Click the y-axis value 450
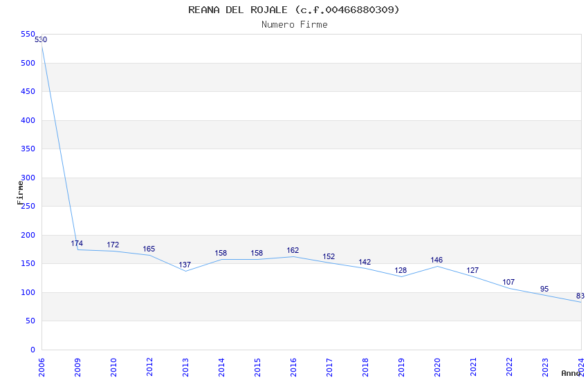 tap(28, 92)
